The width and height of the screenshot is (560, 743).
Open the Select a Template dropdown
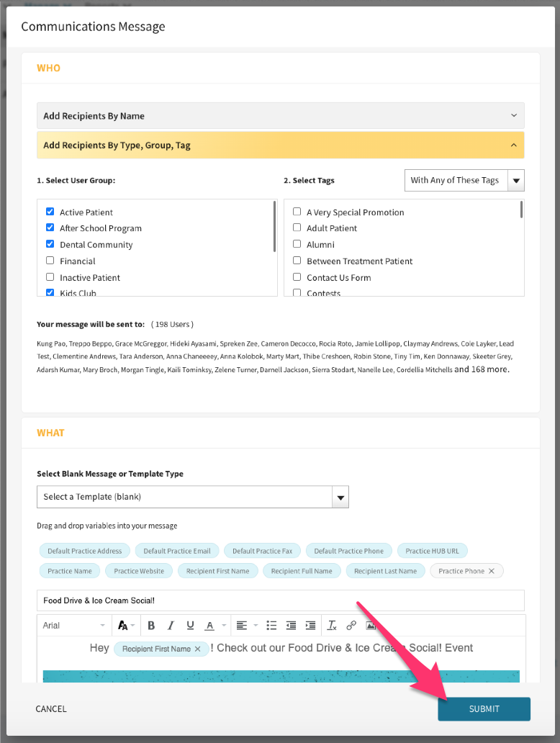(193, 497)
